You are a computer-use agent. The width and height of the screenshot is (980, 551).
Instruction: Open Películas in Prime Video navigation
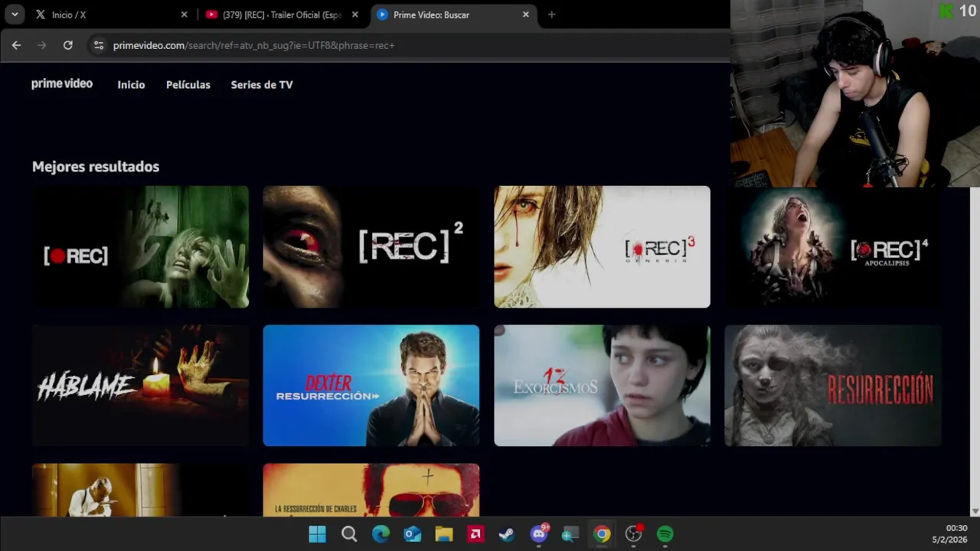click(x=188, y=85)
